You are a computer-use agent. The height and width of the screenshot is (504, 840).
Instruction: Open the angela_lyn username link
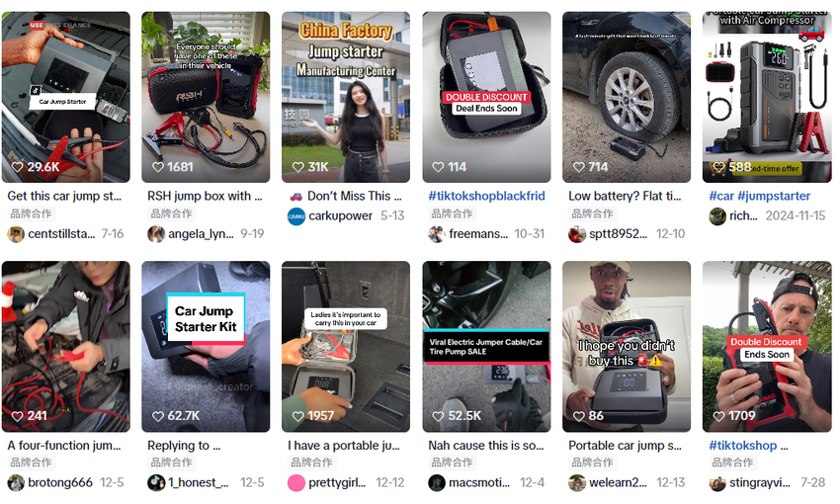[x=201, y=234]
